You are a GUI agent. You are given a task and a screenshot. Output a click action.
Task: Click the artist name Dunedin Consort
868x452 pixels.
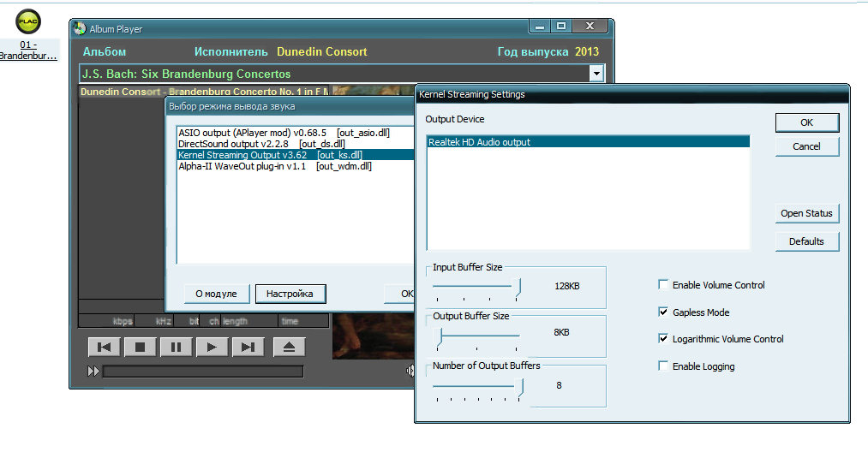tap(322, 51)
